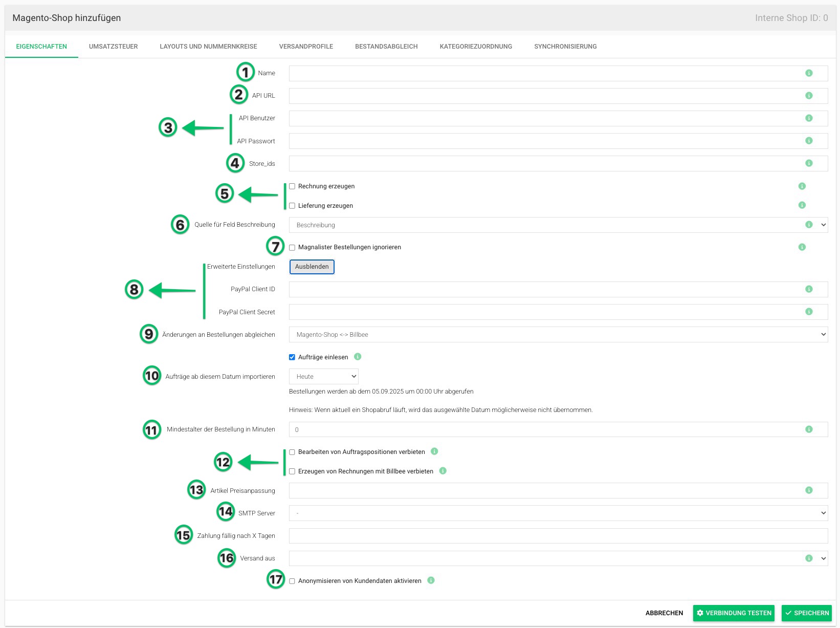Screen dimensions: 840x628
Task: Show info for Erzeugen von Rechnungen verbieten
Action: tap(443, 471)
